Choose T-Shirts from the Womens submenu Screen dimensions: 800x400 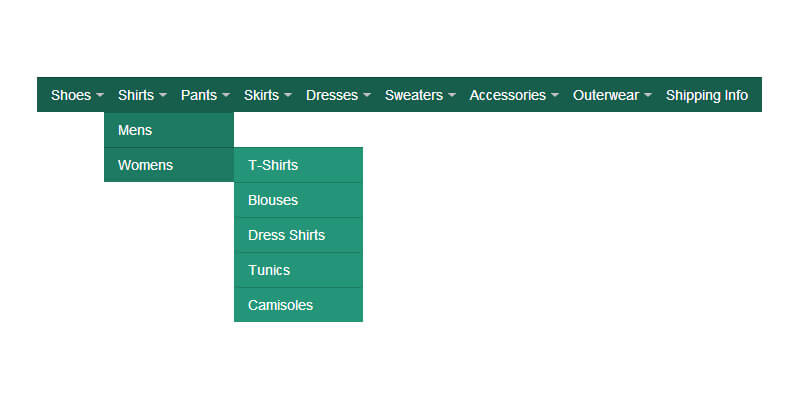(298, 165)
